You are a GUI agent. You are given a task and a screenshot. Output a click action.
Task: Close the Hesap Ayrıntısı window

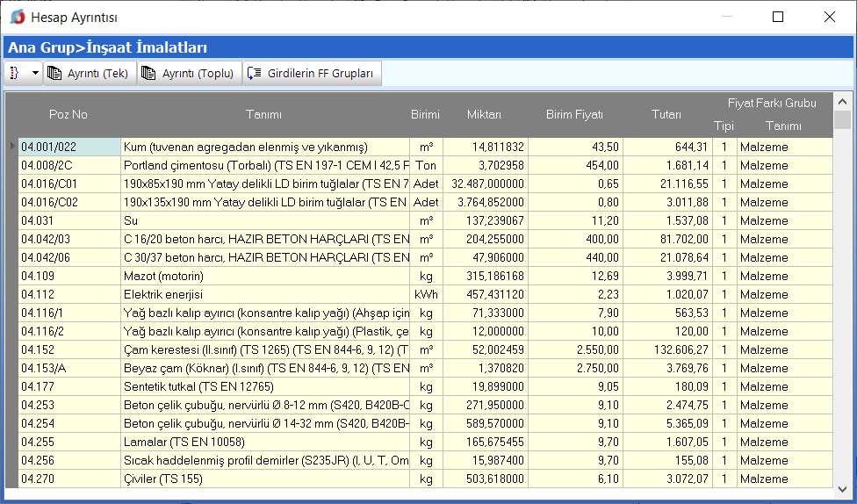pos(829,17)
